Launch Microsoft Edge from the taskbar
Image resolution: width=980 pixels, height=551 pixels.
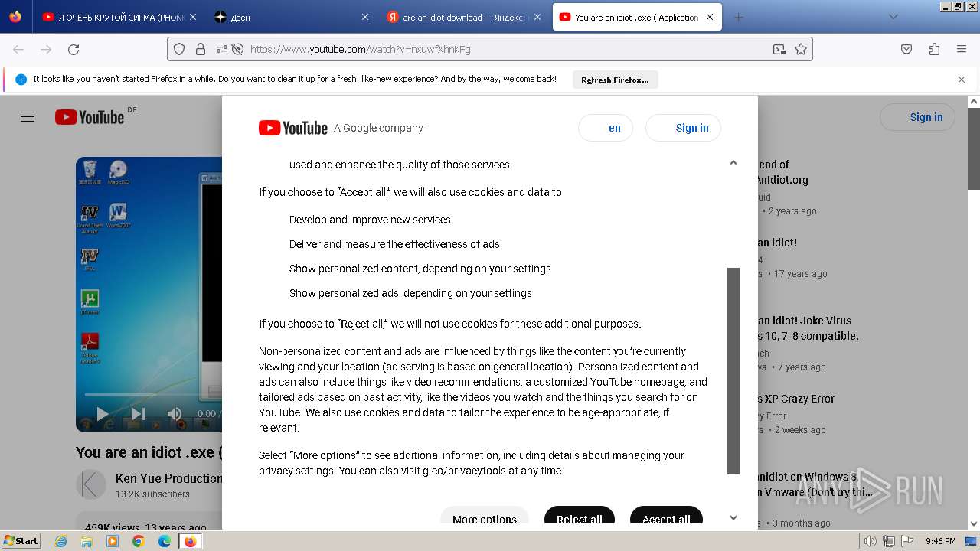[165, 541]
